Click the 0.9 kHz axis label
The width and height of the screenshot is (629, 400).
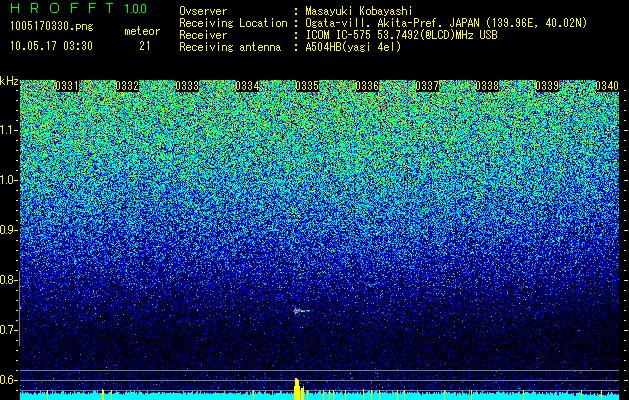pos(7,230)
